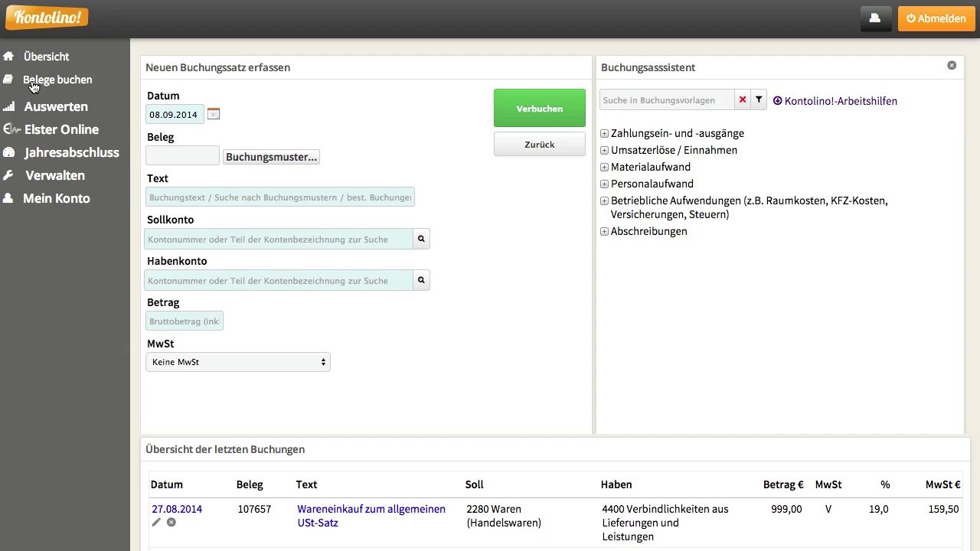Expand the Materialaufwand category
980x551 pixels.
point(604,168)
